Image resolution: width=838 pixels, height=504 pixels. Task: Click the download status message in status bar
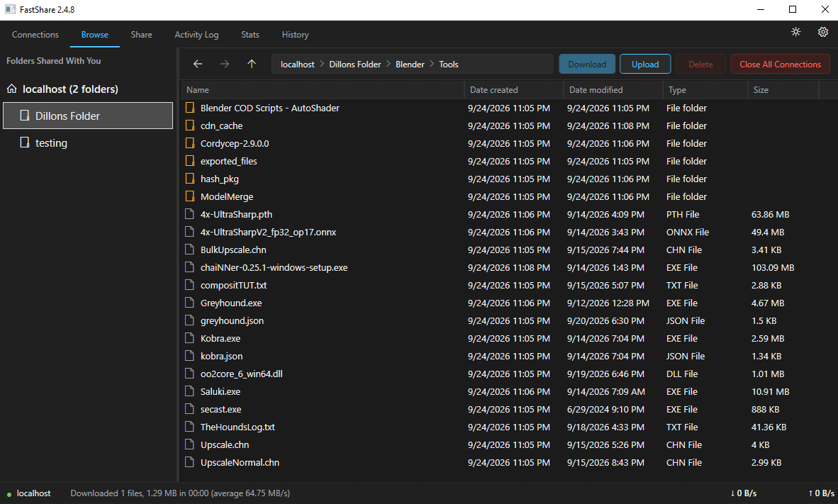(180, 493)
